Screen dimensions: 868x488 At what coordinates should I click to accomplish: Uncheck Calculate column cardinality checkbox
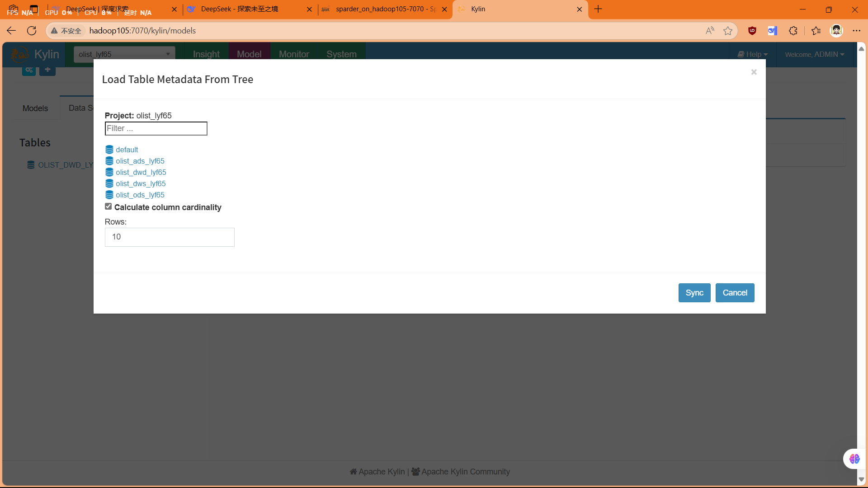108,206
